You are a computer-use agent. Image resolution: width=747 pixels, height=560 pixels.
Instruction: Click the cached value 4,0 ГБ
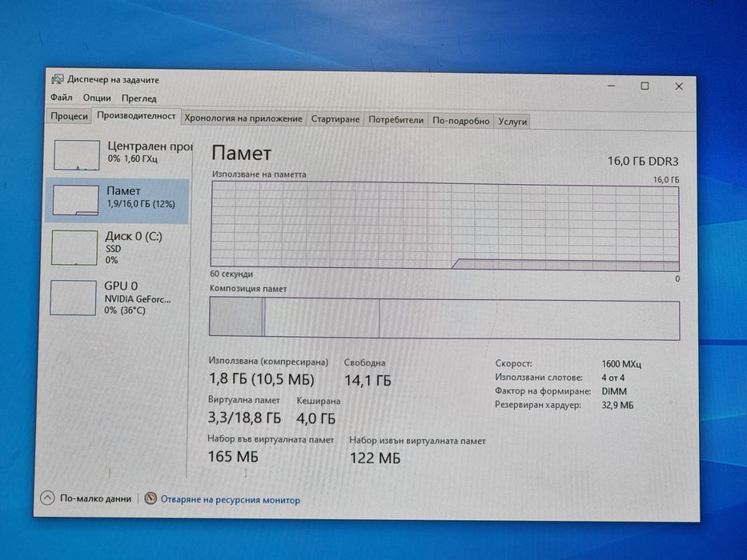tap(316, 418)
